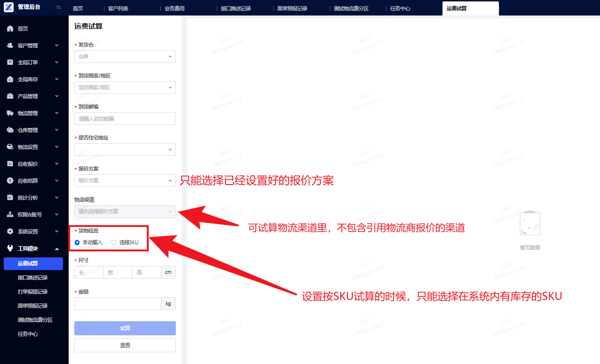Click the 高 height input field
This screenshot has height=364, width=600.
[146, 272]
